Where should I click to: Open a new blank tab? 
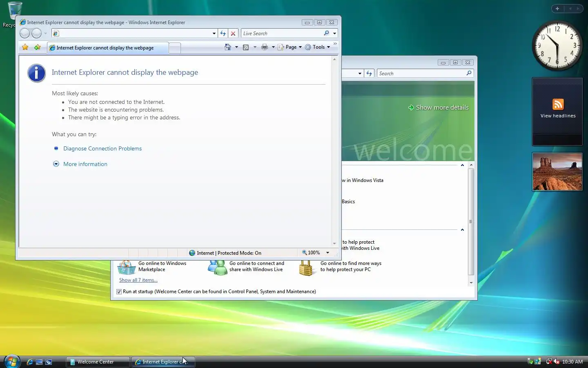pyautogui.click(x=175, y=48)
